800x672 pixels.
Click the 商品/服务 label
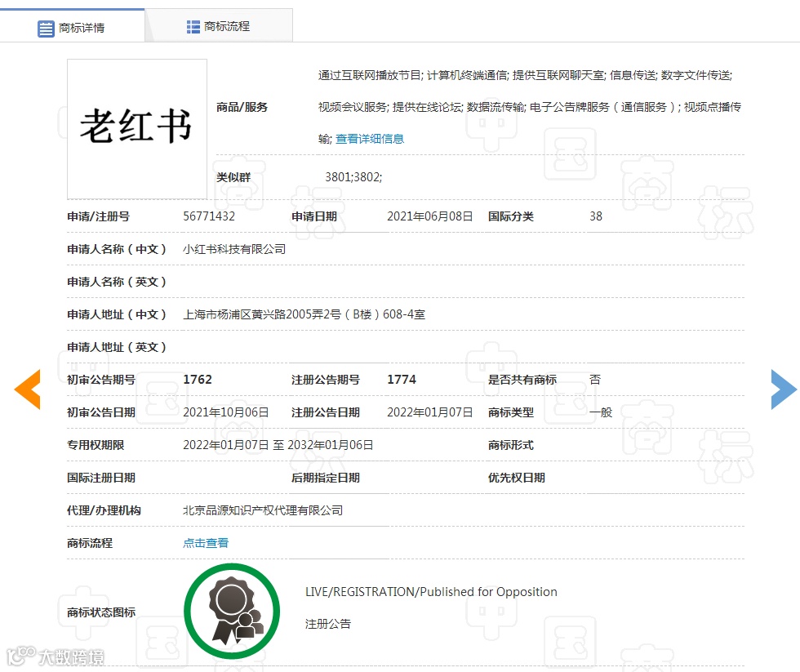(x=242, y=107)
